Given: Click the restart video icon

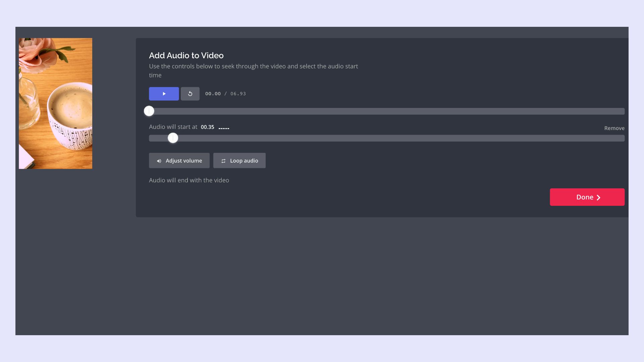Looking at the screenshot, I should pos(190,94).
